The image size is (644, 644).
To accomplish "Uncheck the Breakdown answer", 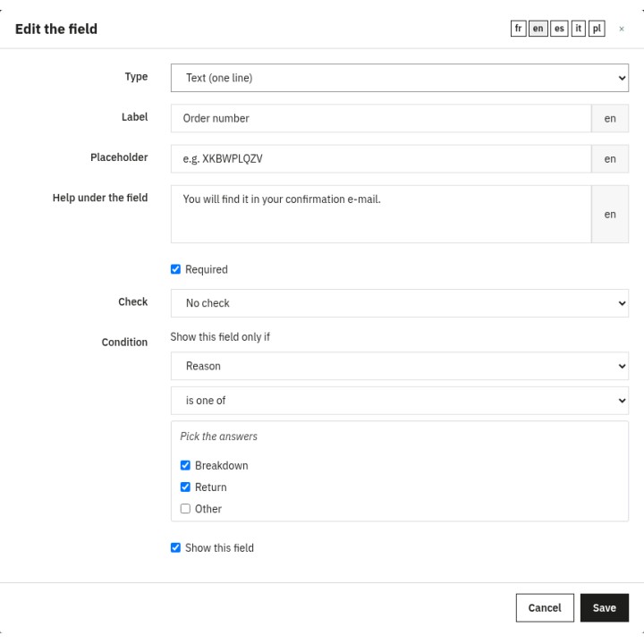I will tap(185, 465).
